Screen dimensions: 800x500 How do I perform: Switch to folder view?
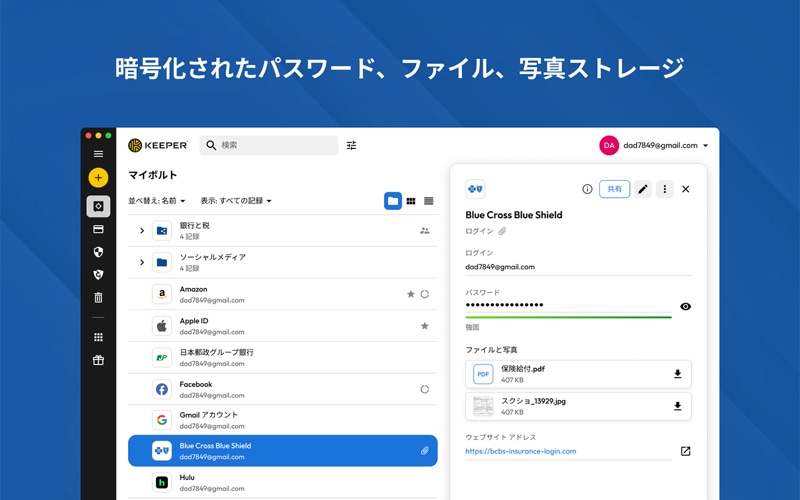click(x=393, y=201)
